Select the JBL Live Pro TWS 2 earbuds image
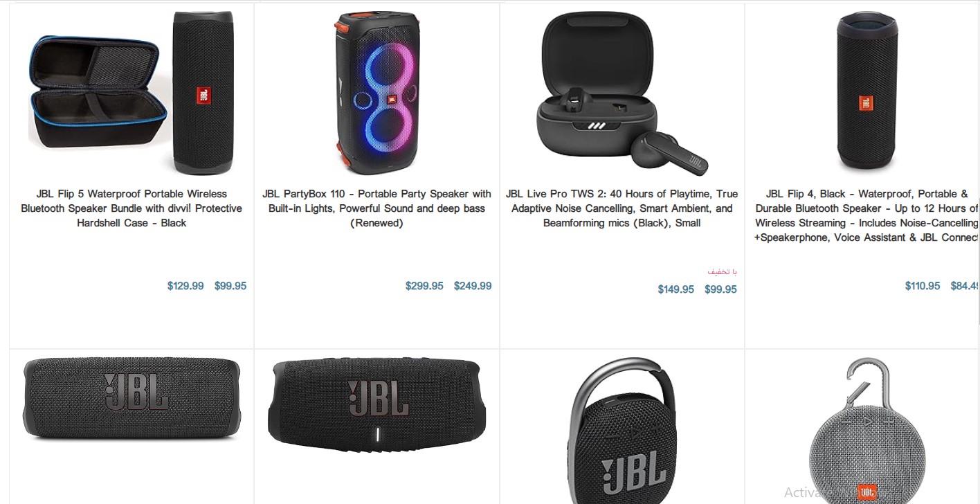The image size is (980, 504). point(622,93)
